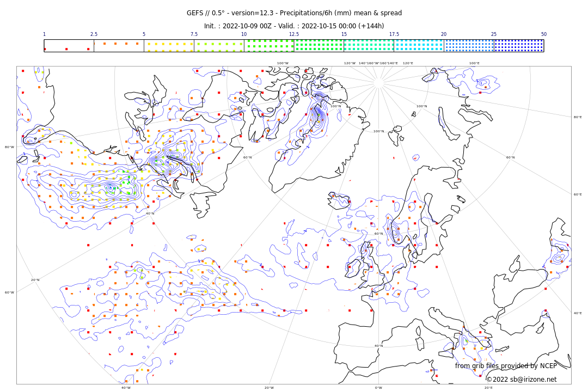588x391 pixels.
Task: Select the 20°E label along the bottom
Action: click(488, 388)
